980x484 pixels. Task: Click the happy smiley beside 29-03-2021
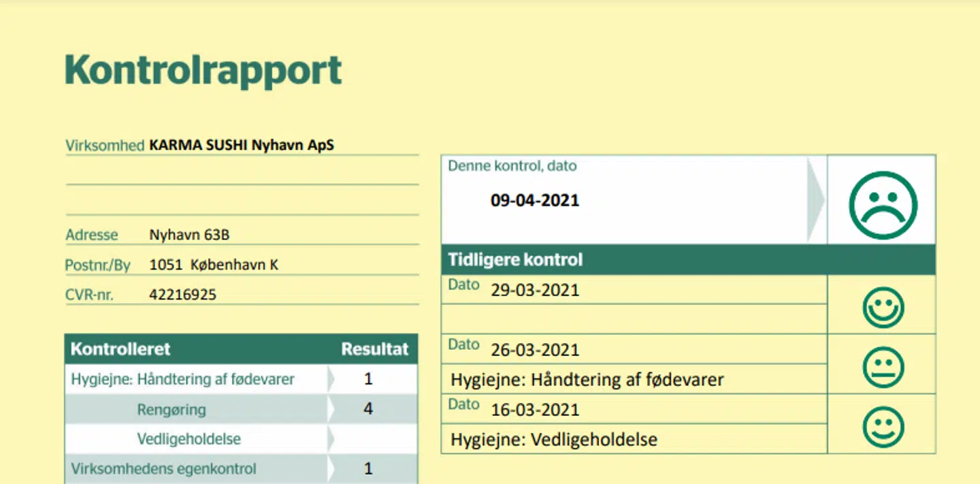(883, 308)
